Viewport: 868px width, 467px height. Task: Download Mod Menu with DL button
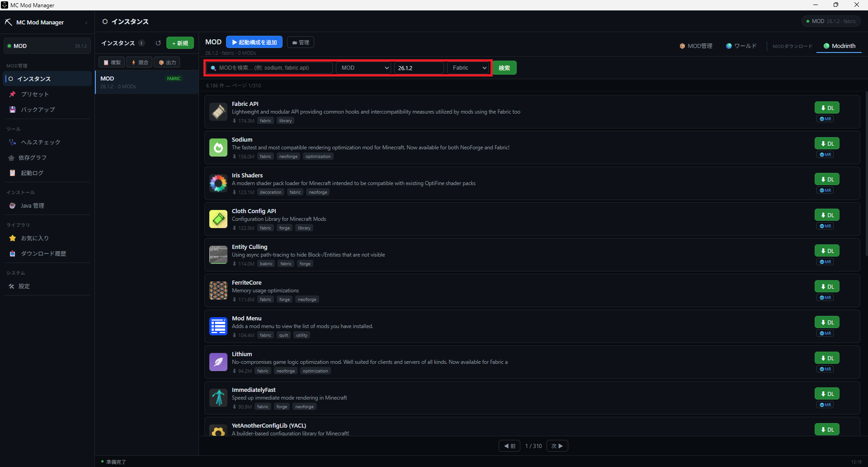tap(827, 322)
